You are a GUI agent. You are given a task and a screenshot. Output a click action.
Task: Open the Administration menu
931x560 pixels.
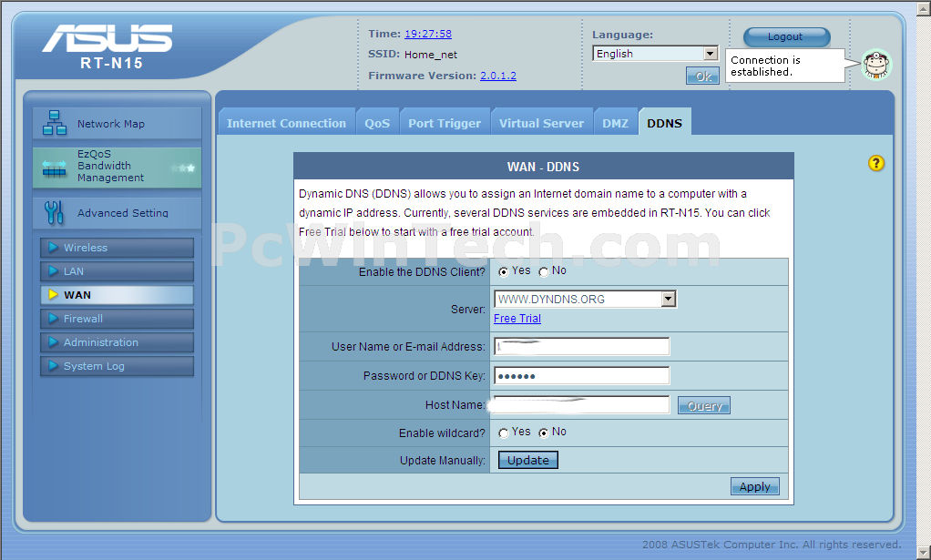(x=117, y=342)
